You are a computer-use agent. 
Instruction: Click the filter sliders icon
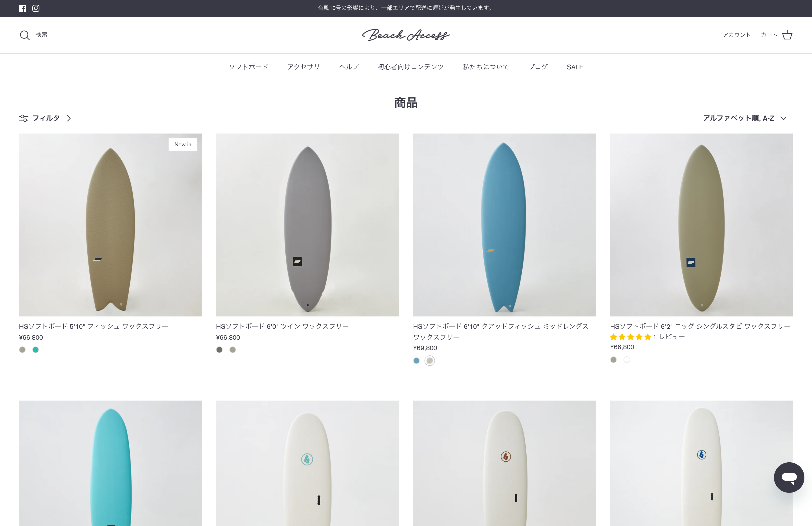click(24, 118)
